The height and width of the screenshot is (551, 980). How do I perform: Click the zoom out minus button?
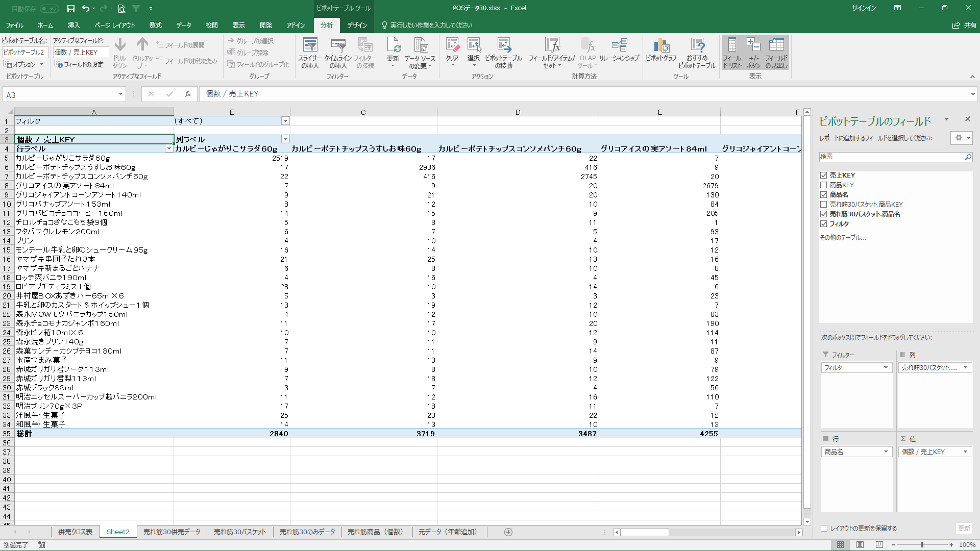coord(893,545)
